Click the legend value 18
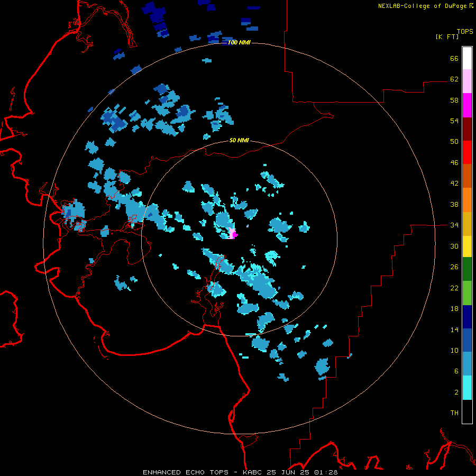Viewport: 476px width, 476px height. point(454,309)
